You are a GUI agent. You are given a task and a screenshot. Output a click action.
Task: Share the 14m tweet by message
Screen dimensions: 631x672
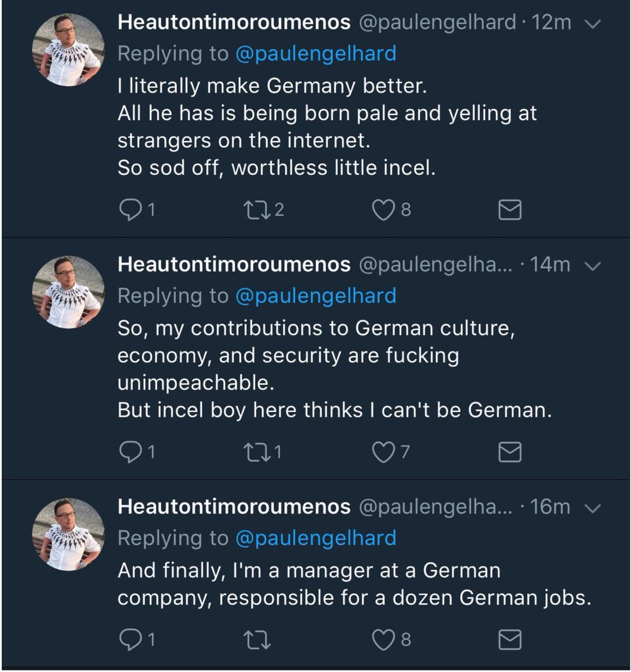(x=510, y=452)
